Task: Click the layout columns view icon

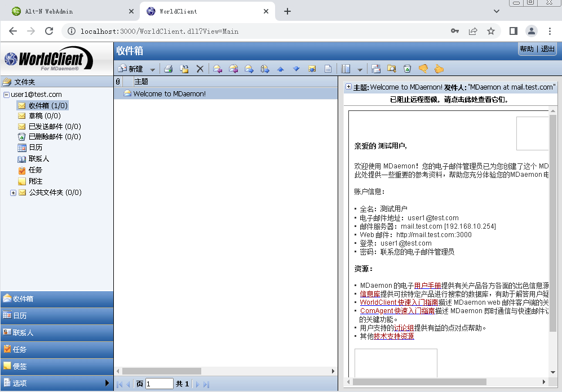Action: 346,69
